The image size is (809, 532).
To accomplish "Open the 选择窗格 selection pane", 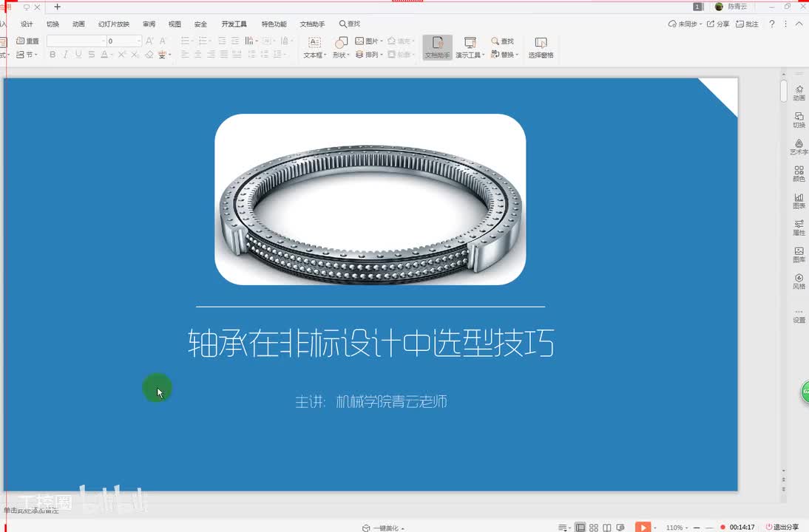I will (541, 47).
